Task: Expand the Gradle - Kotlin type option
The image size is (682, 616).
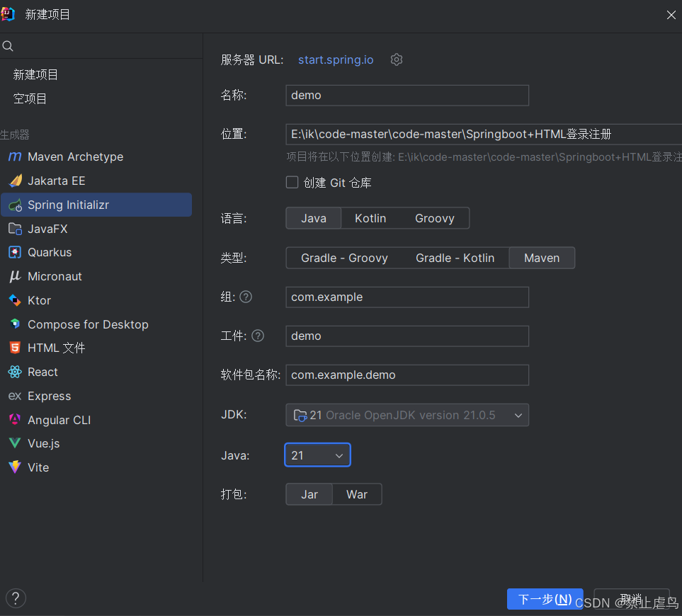Action: pyautogui.click(x=455, y=258)
